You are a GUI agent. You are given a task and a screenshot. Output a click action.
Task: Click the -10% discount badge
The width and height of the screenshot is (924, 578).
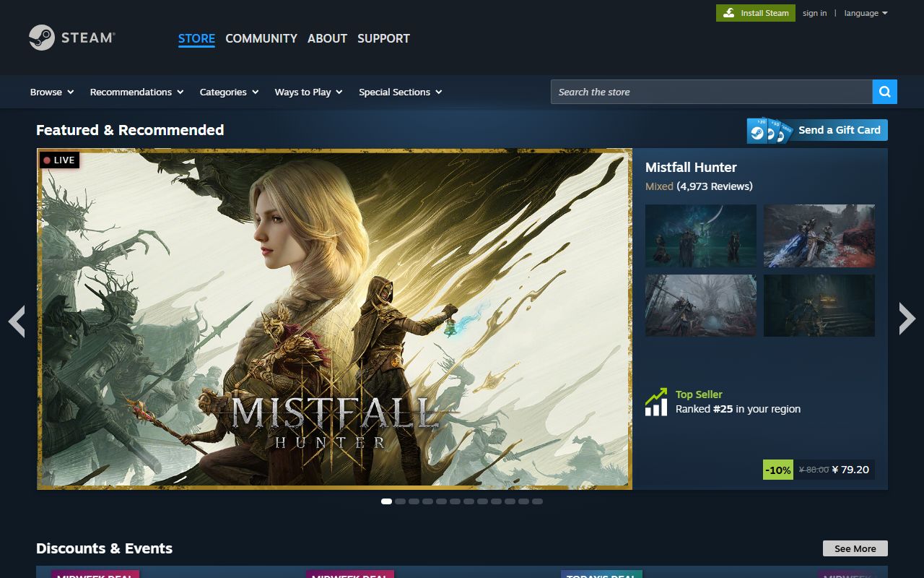pos(777,470)
